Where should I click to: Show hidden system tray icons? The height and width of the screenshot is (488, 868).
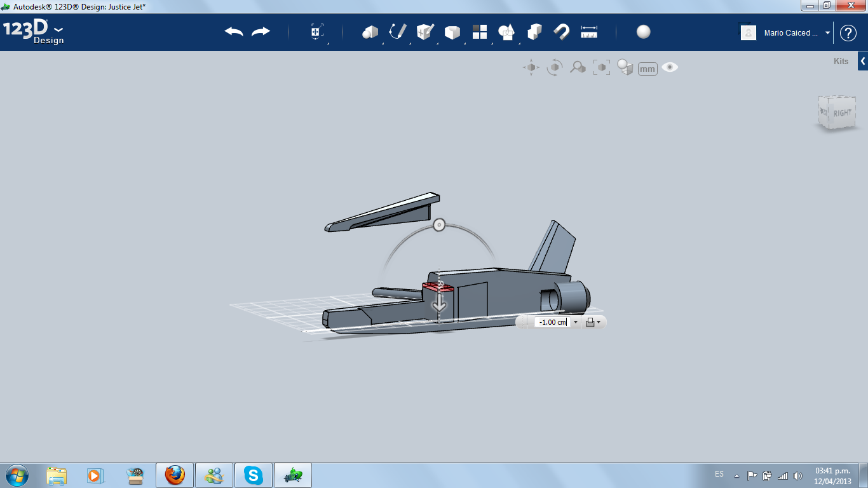tap(737, 476)
